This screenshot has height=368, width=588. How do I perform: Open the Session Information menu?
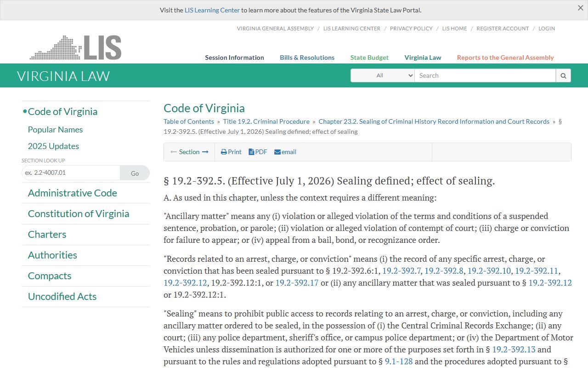234,57
